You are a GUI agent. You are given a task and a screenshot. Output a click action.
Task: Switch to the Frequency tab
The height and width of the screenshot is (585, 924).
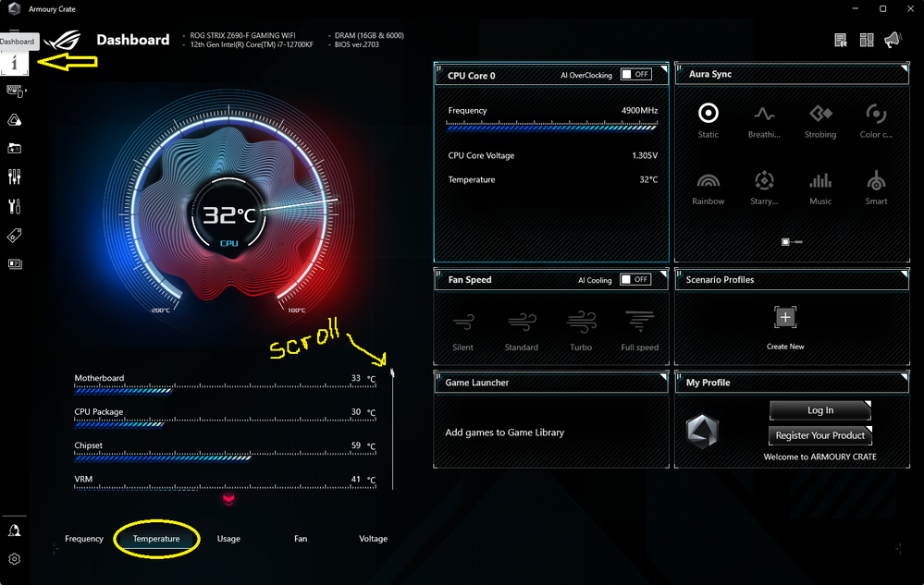point(83,539)
